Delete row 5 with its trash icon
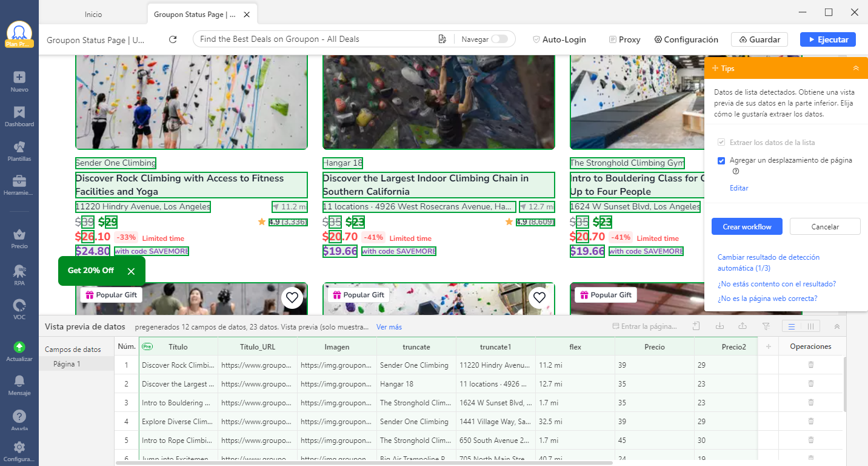 click(811, 441)
